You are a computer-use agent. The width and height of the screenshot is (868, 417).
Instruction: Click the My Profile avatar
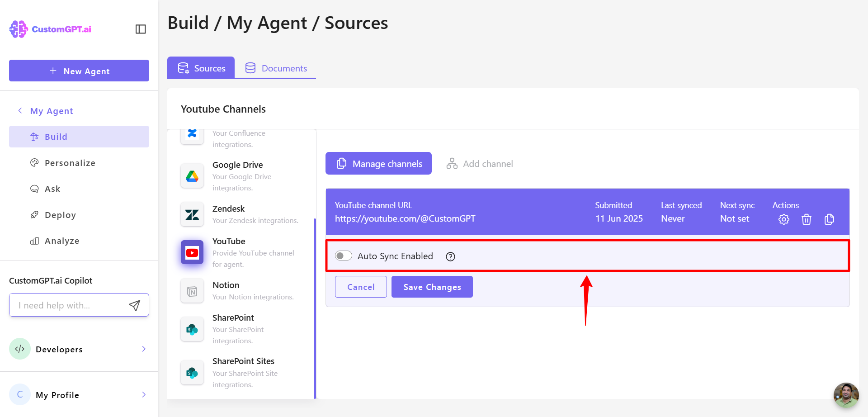click(20, 394)
